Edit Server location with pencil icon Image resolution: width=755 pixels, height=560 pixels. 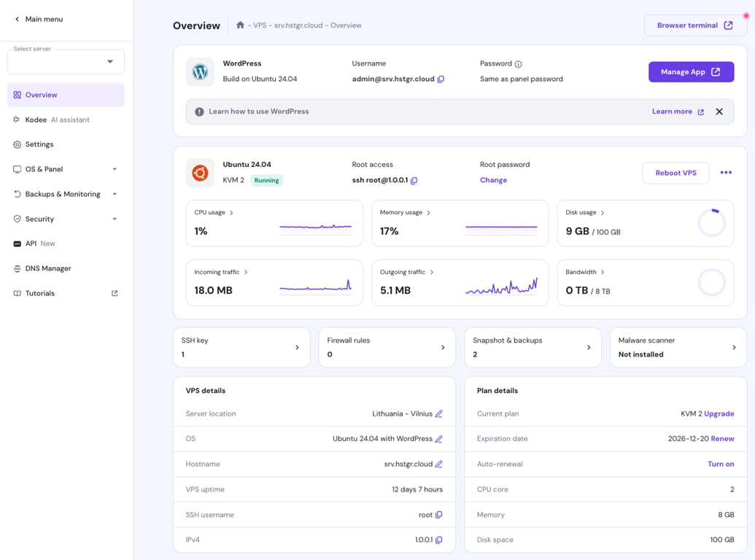pyautogui.click(x=439, y=413)
